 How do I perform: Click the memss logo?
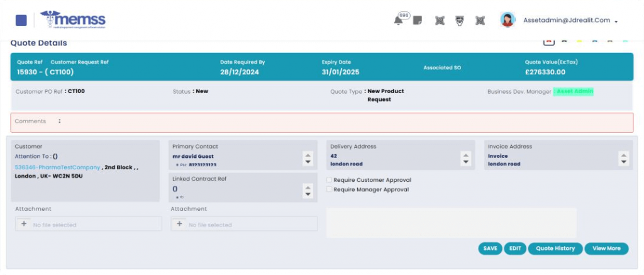click(73, 20)
